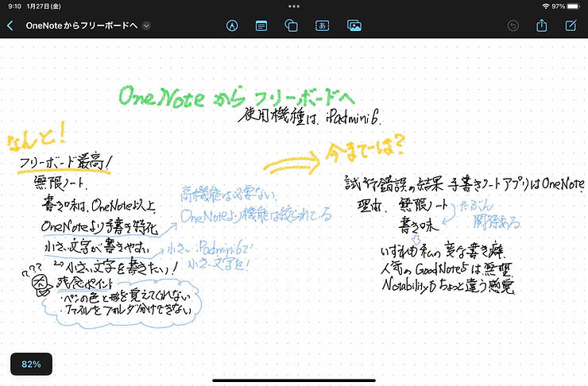Tap the battery indicator in status bar
Image resolution: width=588 pixels, height=386 pixels.
pyautogui.click(x=573, y=6)
